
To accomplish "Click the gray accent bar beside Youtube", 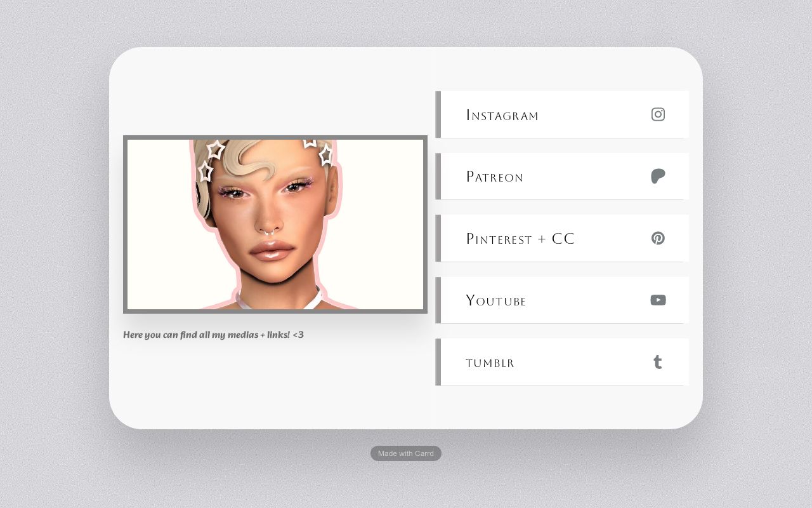I will [x=438, y=300].
